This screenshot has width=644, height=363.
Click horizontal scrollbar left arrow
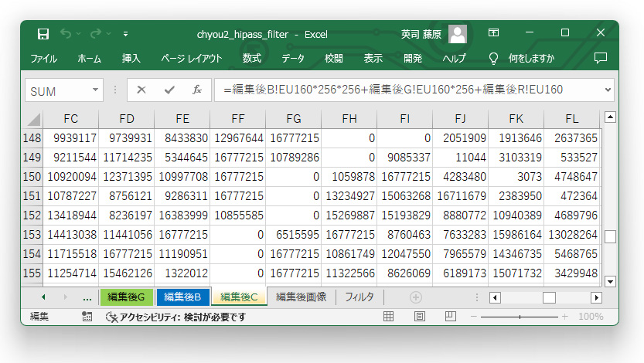(495, 297)
